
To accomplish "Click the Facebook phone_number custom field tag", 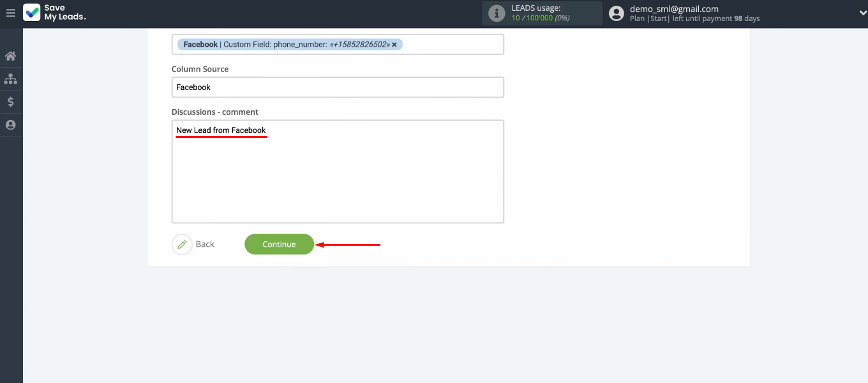I will [290, 45].
